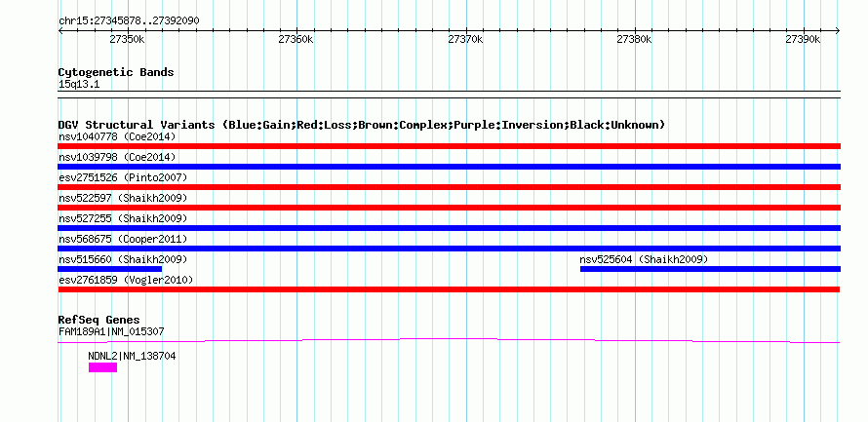Click the blue nsv568675 variant bar

(x=449, y=249)
